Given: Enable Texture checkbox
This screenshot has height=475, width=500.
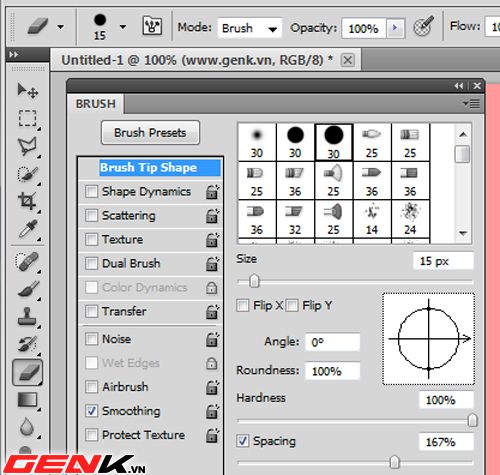Looking at the screenshot, I should 91,239.
